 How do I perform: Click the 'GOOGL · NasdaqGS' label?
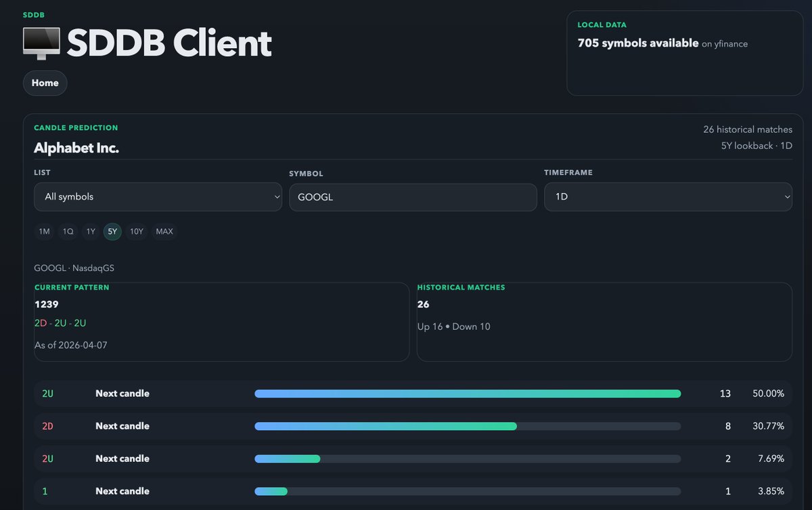pos(74,268)
